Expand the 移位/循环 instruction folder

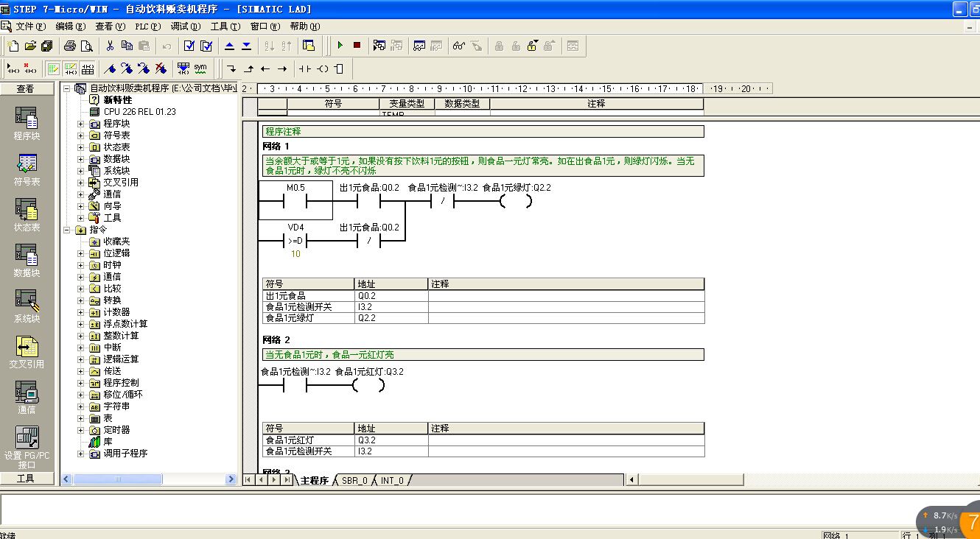pyautogui.click(x=81, y=395)
